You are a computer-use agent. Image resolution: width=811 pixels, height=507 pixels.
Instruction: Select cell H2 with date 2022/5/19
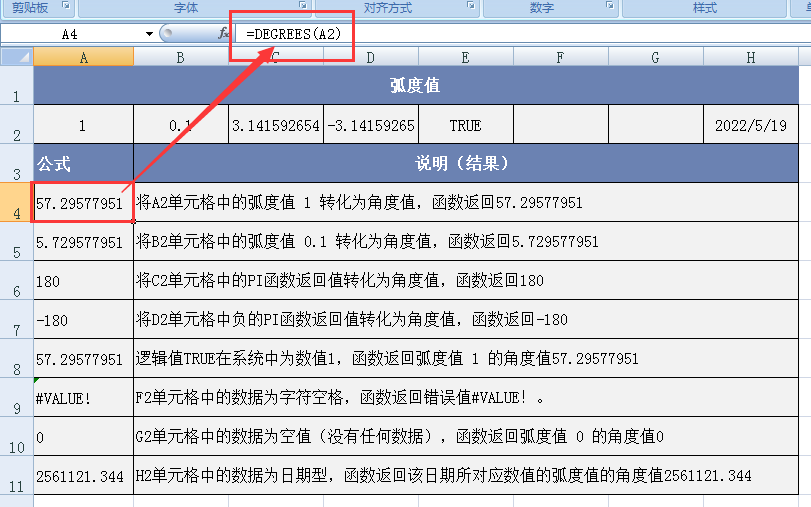(751, 125)
